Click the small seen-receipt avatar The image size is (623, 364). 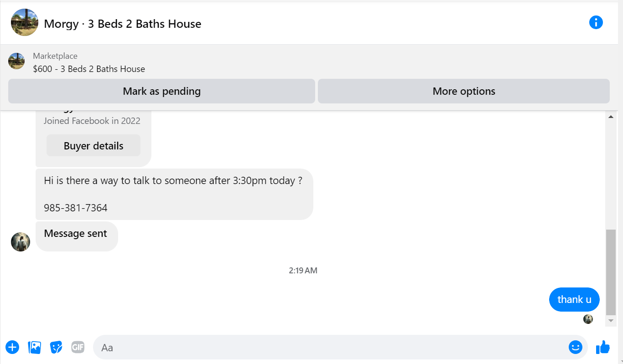(x=588, y=319)
